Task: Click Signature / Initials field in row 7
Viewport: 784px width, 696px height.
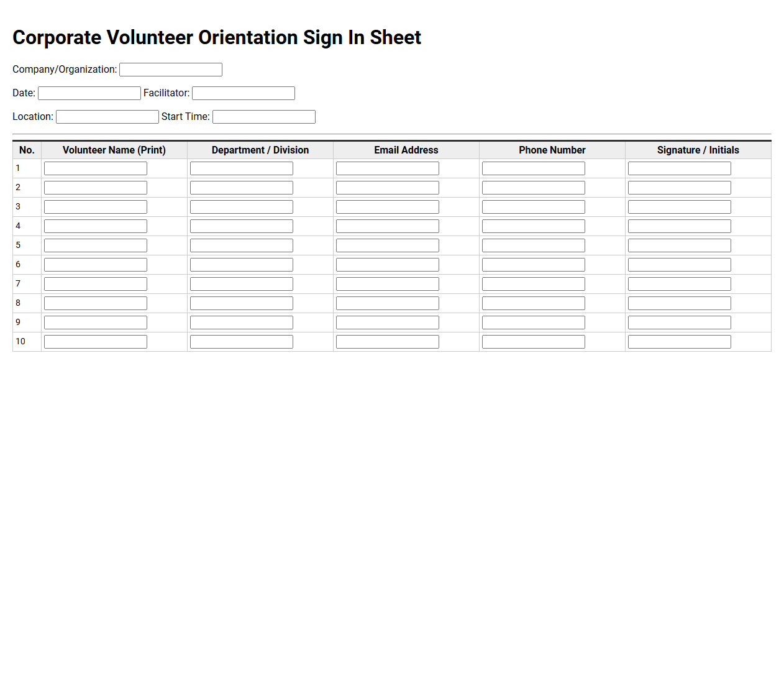Action: pos(680,284)
